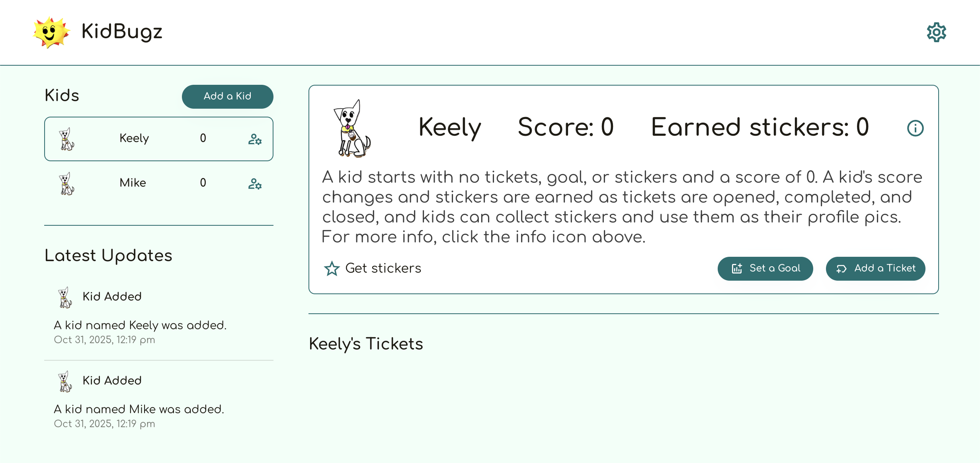Open the Kid Added update for Keely

point(112,296)
